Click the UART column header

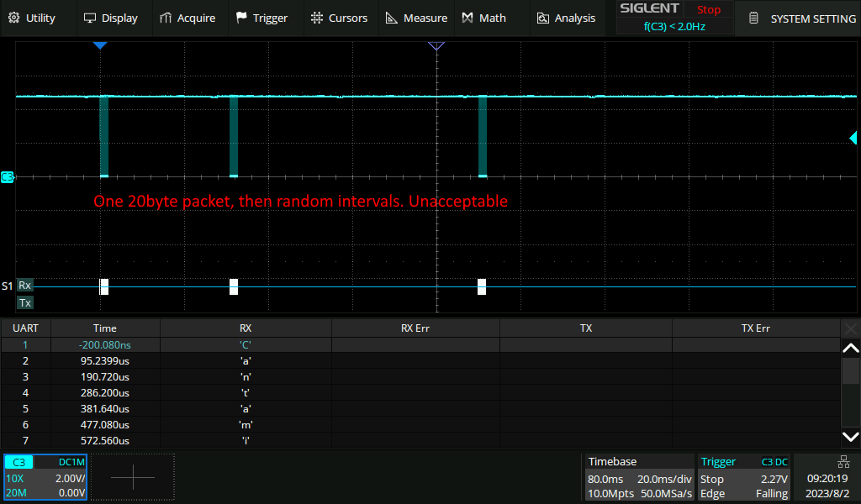coord(26,328)
